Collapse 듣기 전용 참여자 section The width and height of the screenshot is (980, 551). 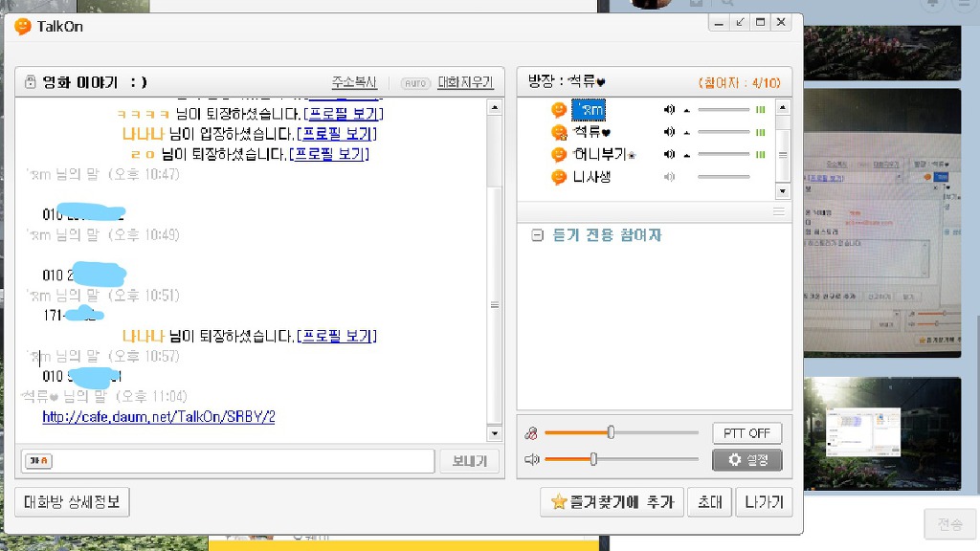point(537,235)
